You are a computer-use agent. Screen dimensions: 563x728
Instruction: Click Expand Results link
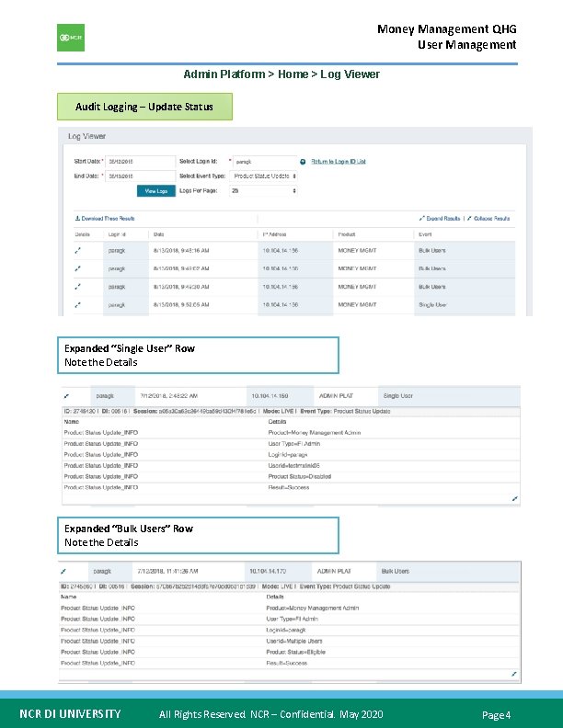(440, 218)
